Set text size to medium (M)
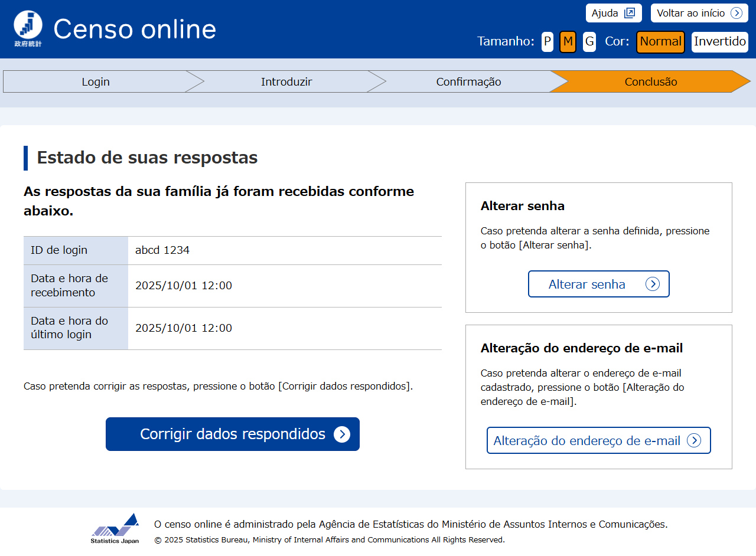The image size is (756, 556). (x=568, y=41)
